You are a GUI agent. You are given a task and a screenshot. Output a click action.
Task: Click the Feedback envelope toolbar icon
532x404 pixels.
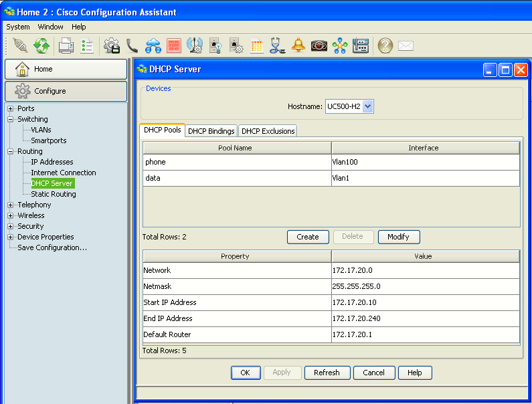point(406,45)
